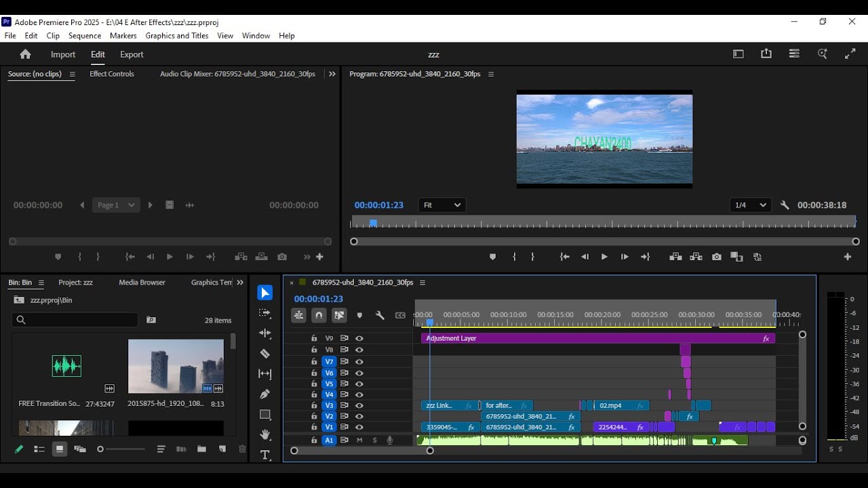Switch Bin panel to list view

[39, 449]
